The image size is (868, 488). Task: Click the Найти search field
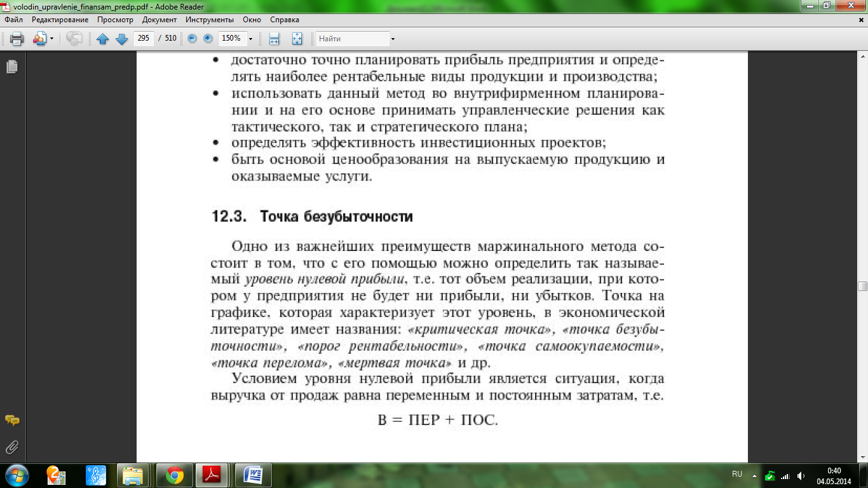(353, 39)
